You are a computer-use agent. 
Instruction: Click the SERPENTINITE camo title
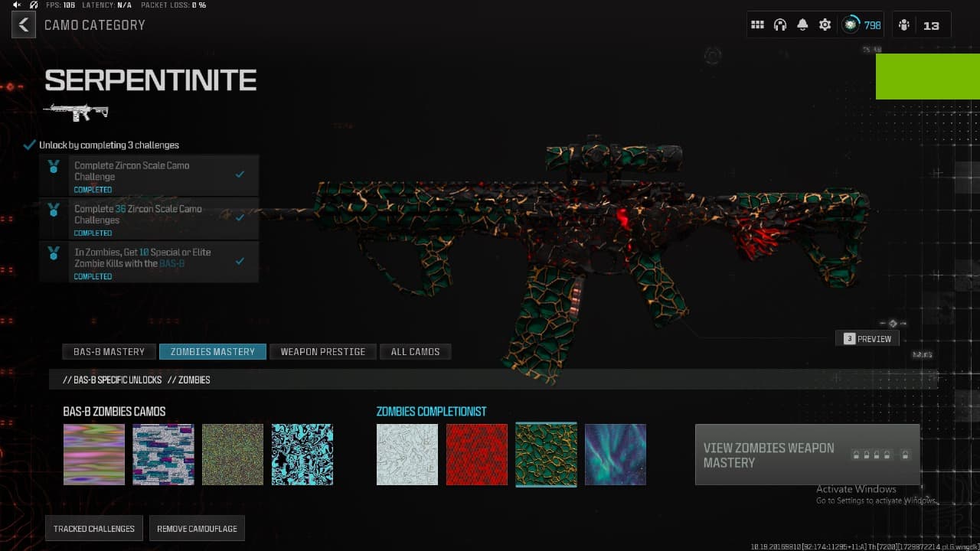click(x=150, y=80)
